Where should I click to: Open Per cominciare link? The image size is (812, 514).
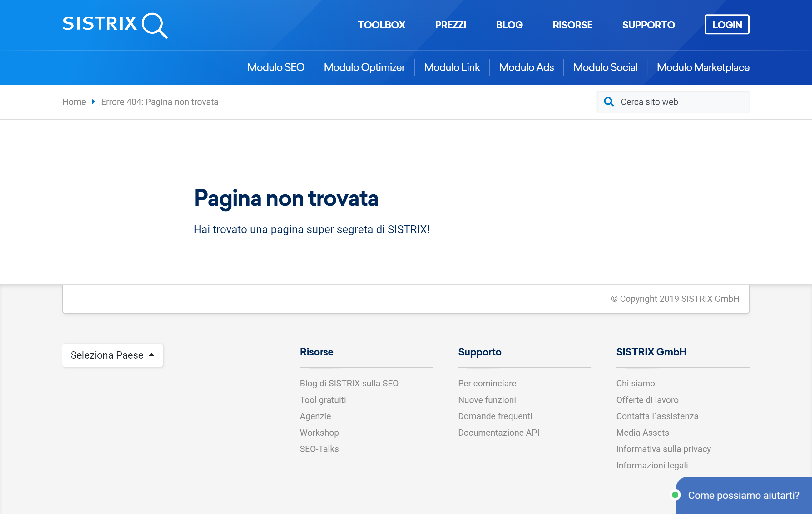[487, 383]
